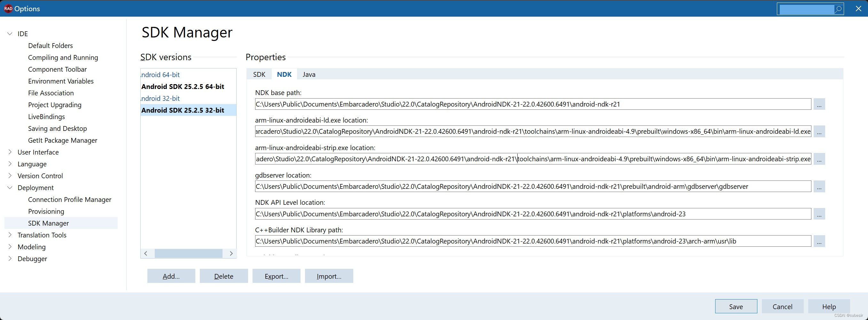Viewport: 868px width, 320px height.
Task: Select Compiling and Running option page
Action: pos(63,57)
